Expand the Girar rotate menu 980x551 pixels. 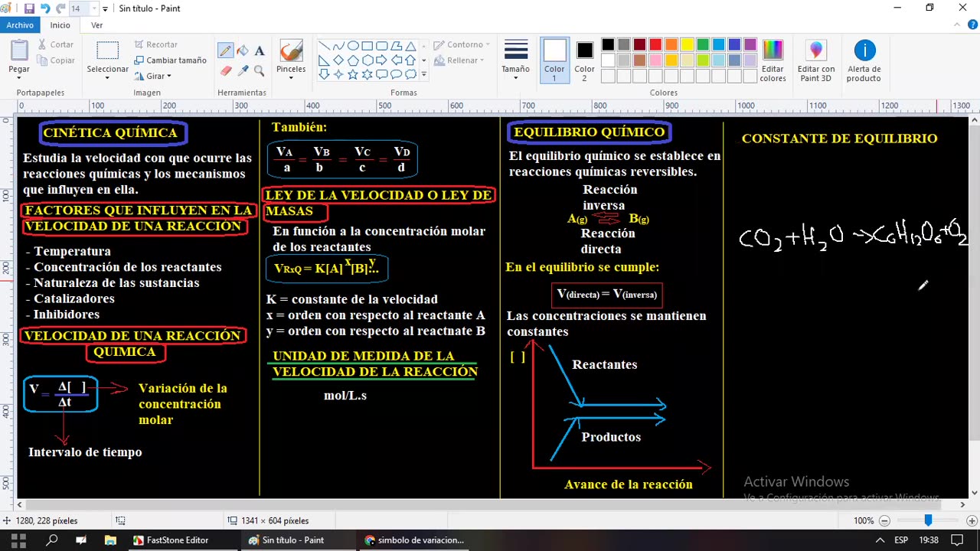click(x=152, y=76)
